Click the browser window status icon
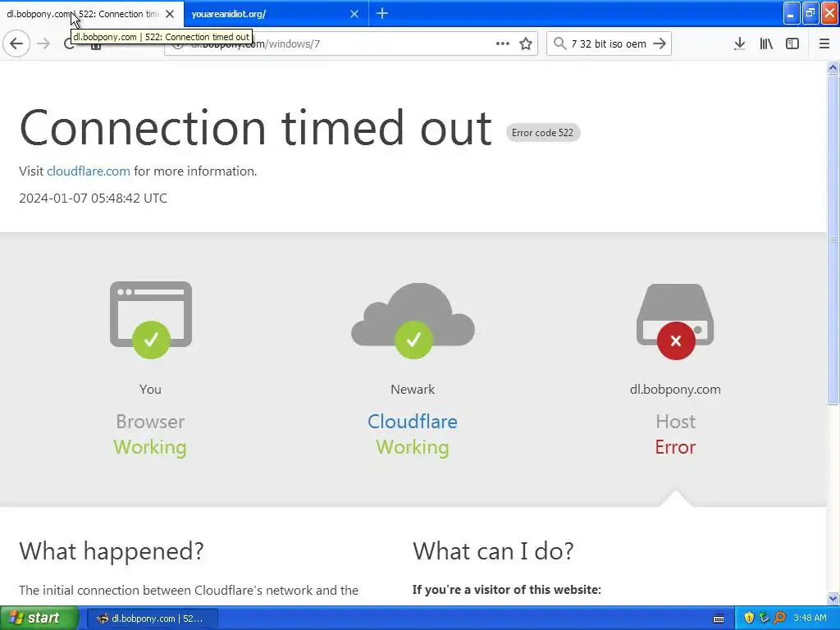Image resolution: width=840 pixels, height=630 pixels. pyautogui.click(x=151, y=319)
